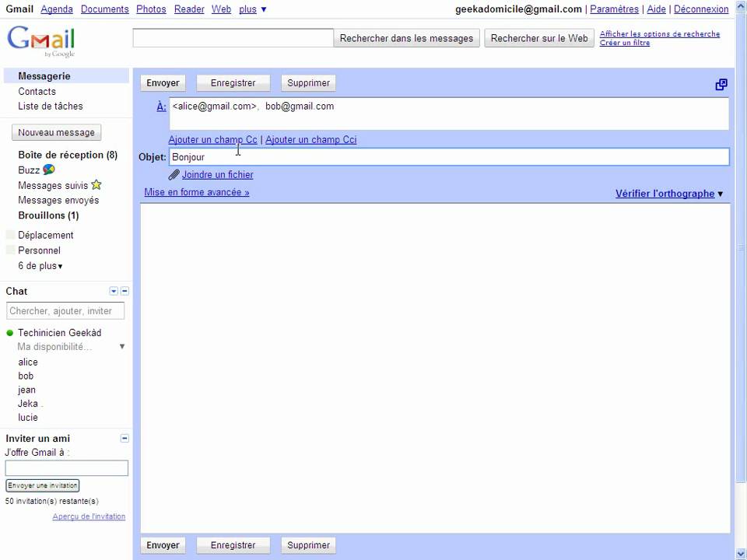Image resolution: width=747 pixels, height=560 pixels.
Task: Tick the label square beside Déplacement
Action: (x=10, y=234)
